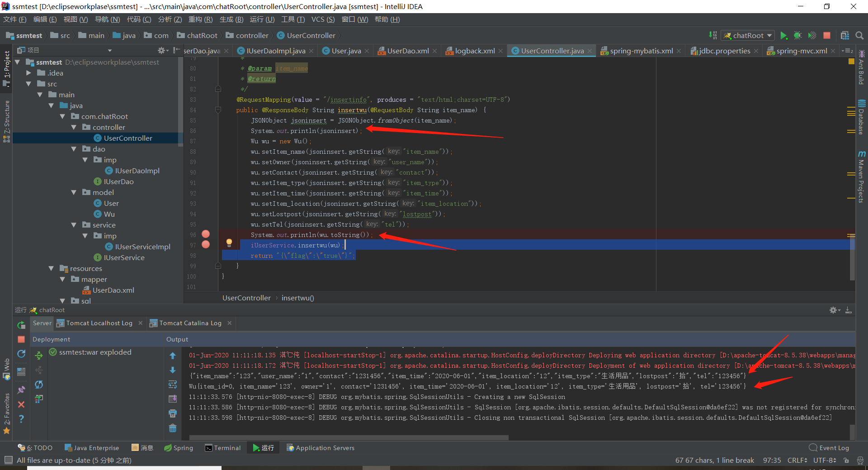Viewport: 868px width, 470px height.
Task: Open the Spring tool window
Action: [x=179, y=448]
